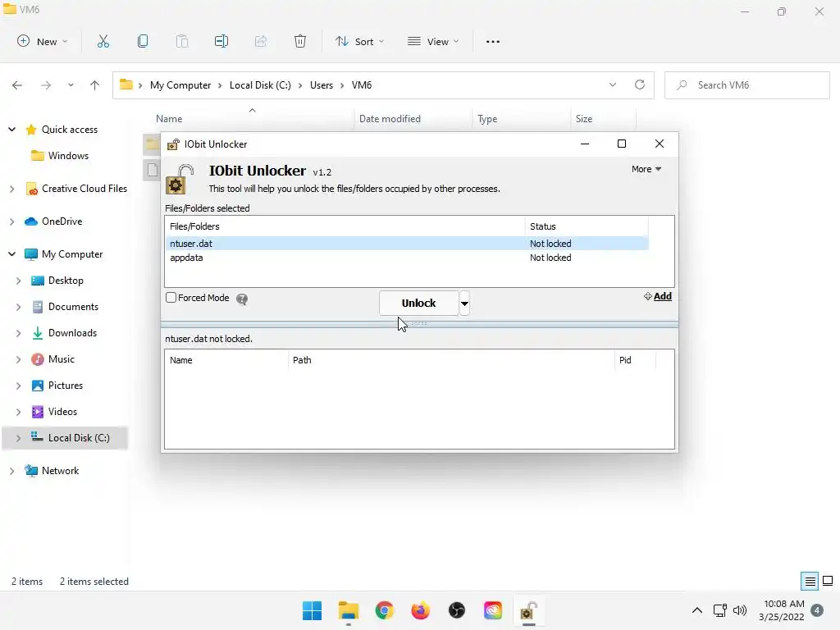
Task: Launch Google Chrome from taskbar
Action: pos(384,610)
